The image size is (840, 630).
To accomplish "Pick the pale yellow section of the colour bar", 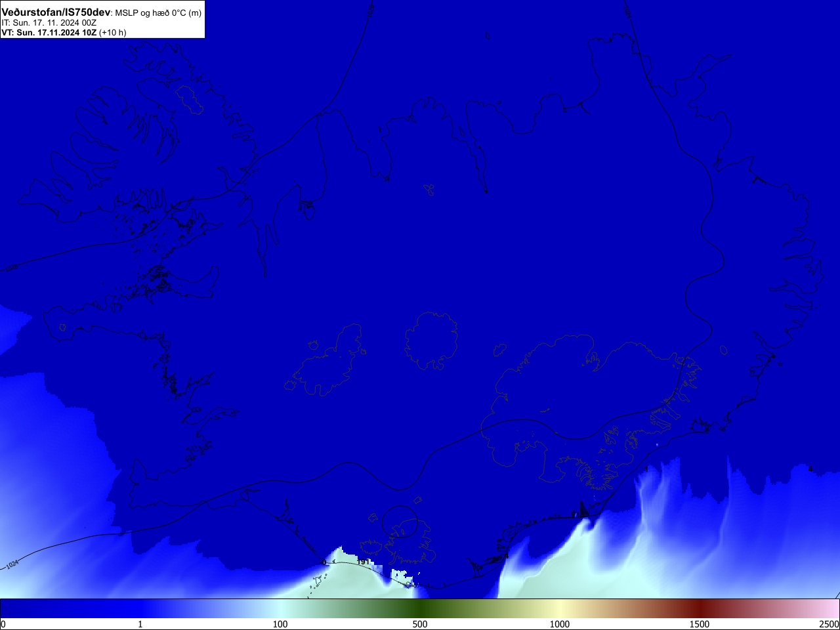I will coord(560,608).
